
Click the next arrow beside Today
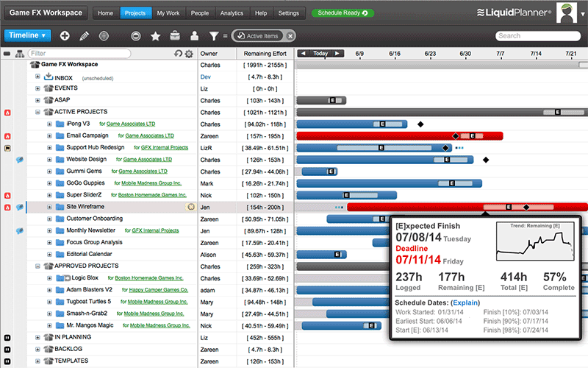[337, 53]
